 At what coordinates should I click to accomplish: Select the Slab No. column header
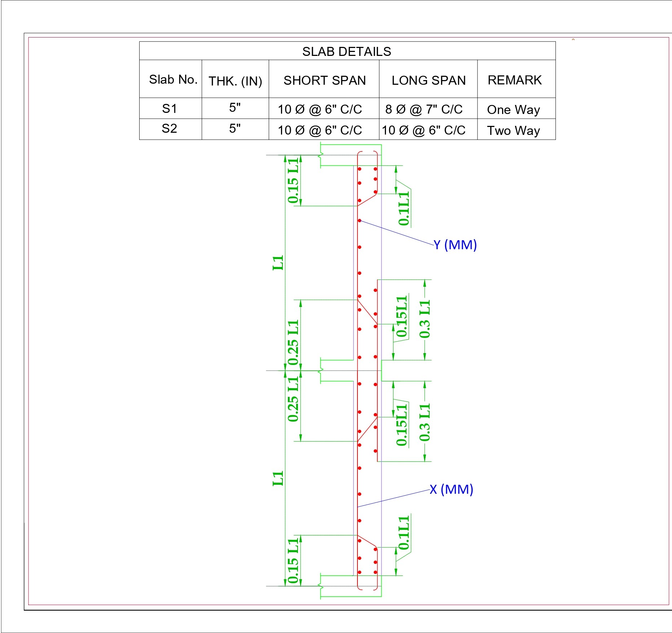pyautogui.click(x=173, y=79)
